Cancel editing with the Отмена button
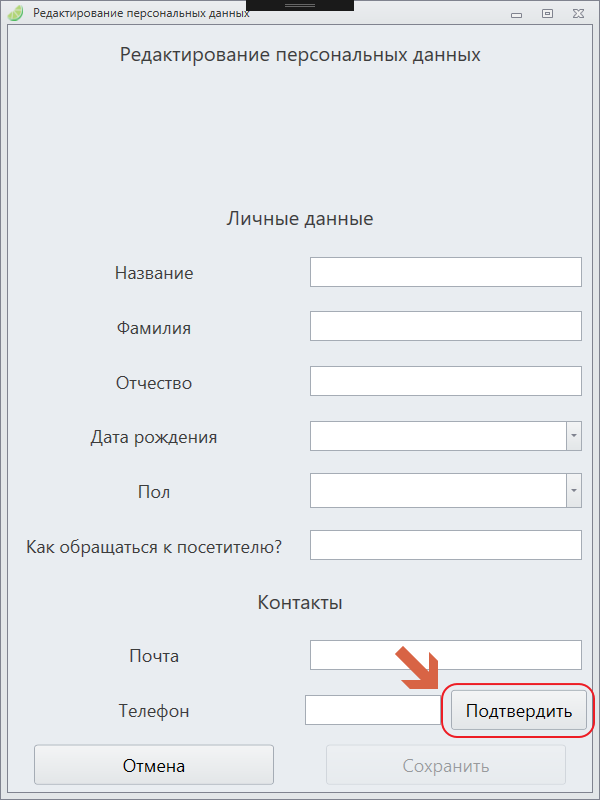 [x=154, y=765]
